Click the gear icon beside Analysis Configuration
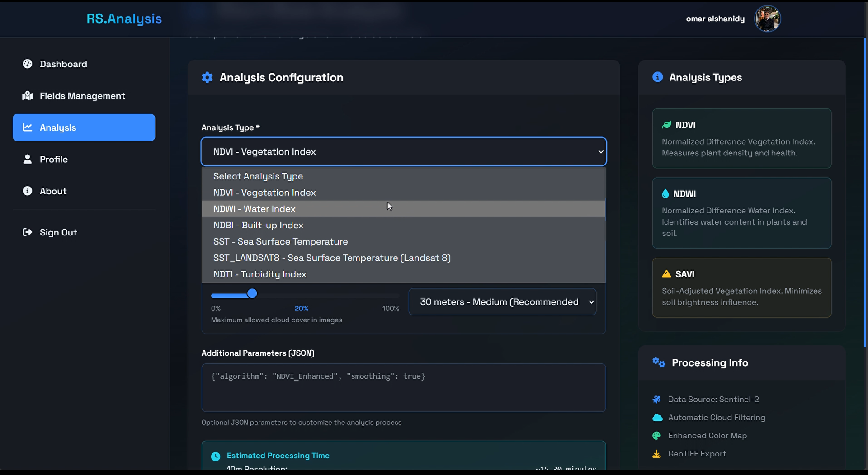The width and height of the screenshot is (868, 475). 207,77
